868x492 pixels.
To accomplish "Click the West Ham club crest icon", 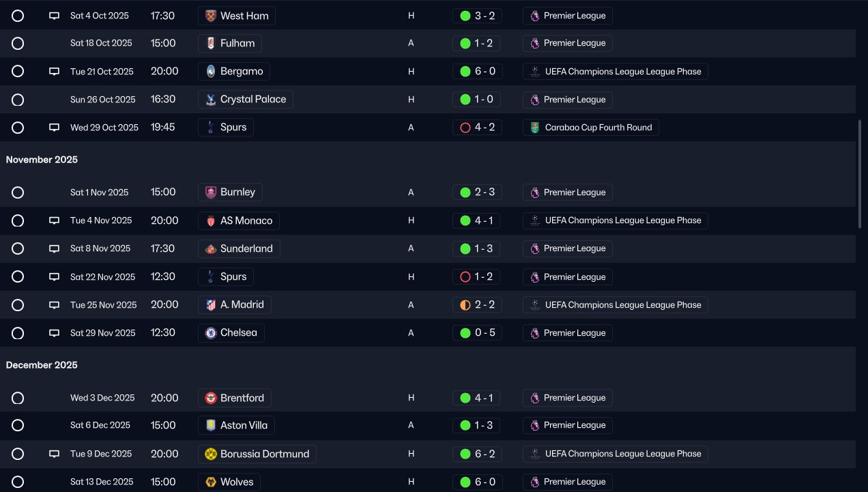I will point(211,16).
